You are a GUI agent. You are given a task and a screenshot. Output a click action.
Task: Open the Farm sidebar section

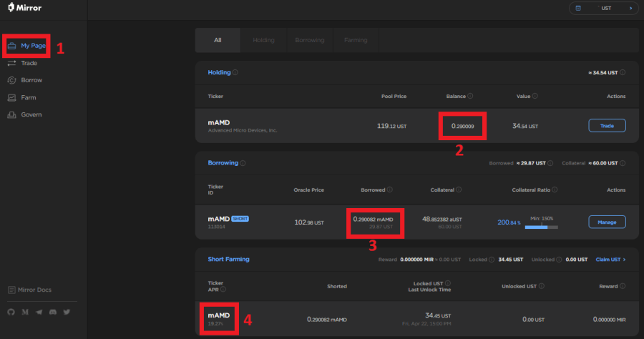(x=21, y=98)
